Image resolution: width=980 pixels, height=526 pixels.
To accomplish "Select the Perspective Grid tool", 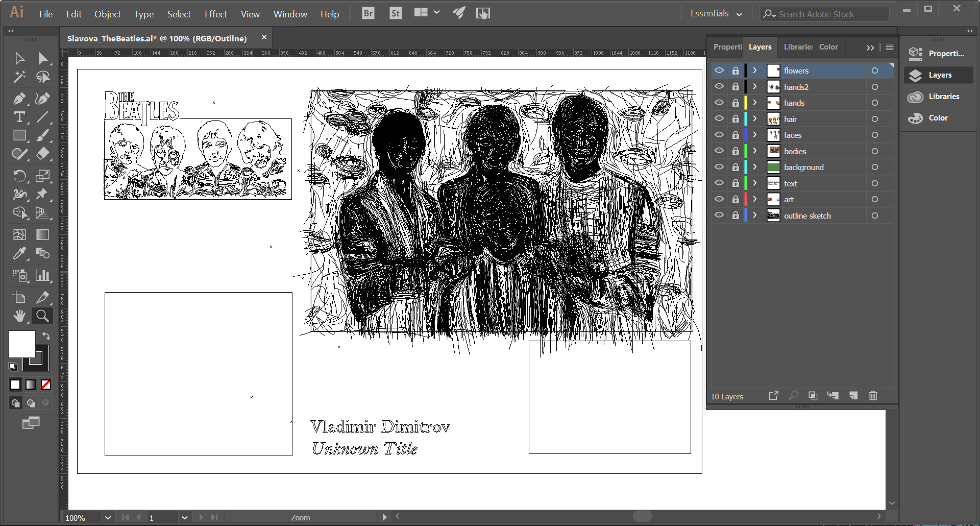I will click(x=43, y=213).
